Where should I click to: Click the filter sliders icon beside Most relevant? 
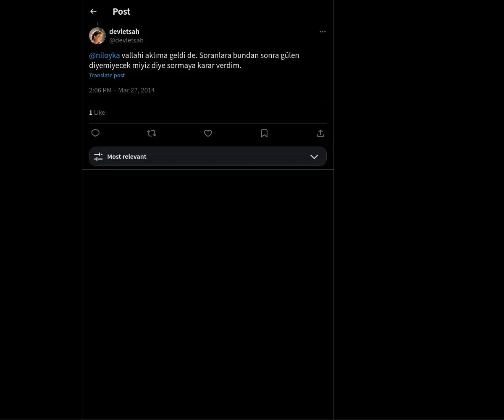point(98,157)
